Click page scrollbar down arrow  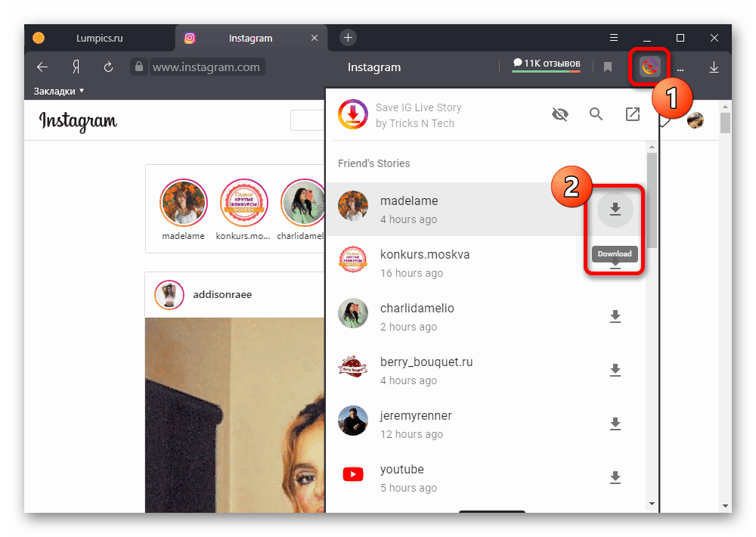coord(725,506)
